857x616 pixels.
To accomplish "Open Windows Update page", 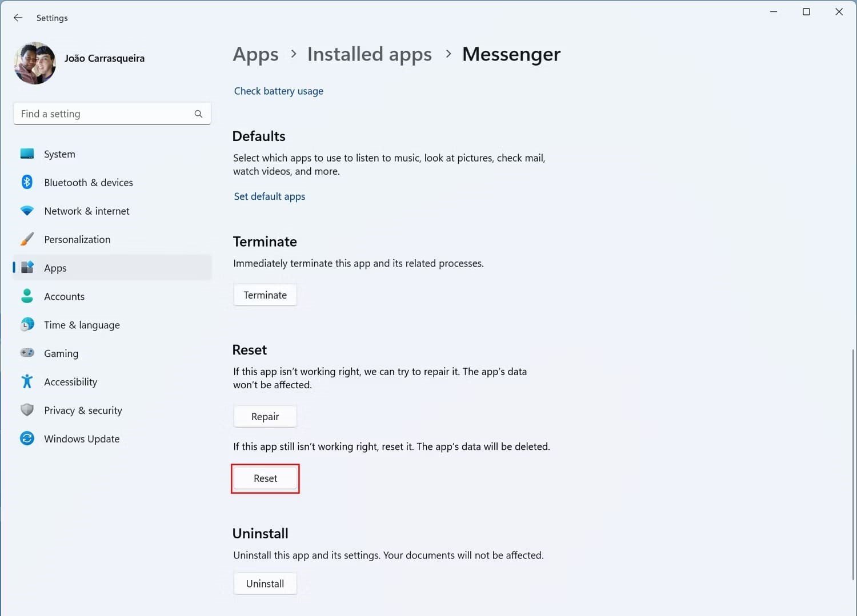I will [x=112, y=439].
